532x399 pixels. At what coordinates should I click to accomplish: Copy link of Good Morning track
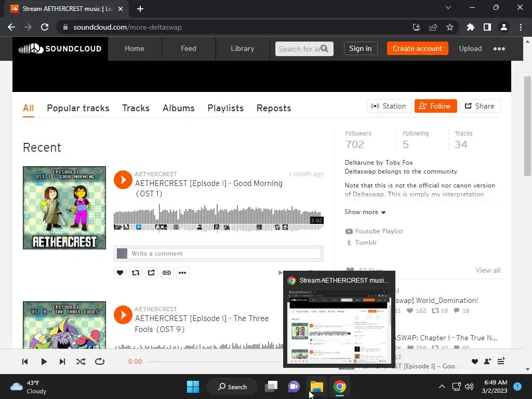(167, 272)
